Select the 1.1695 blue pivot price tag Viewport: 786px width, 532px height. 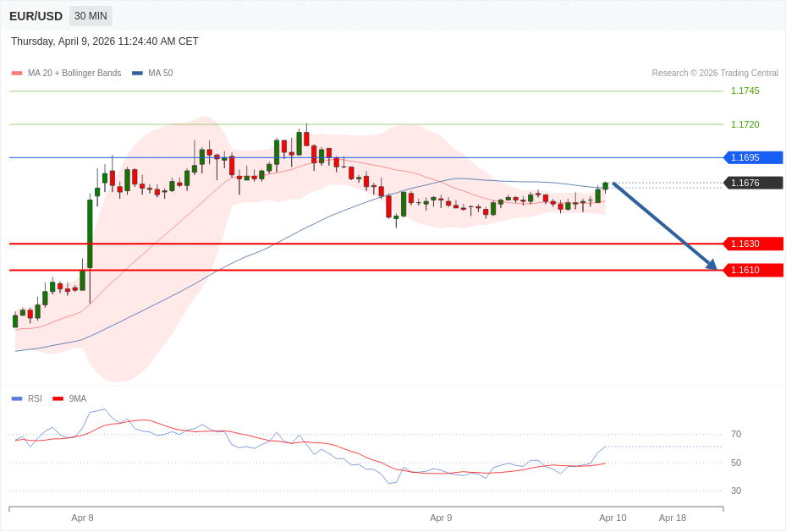coord(753,157)
